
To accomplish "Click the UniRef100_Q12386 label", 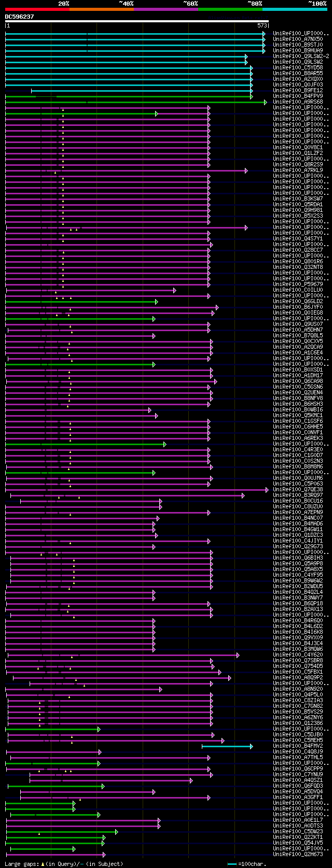I will click(x=298, y=723).
